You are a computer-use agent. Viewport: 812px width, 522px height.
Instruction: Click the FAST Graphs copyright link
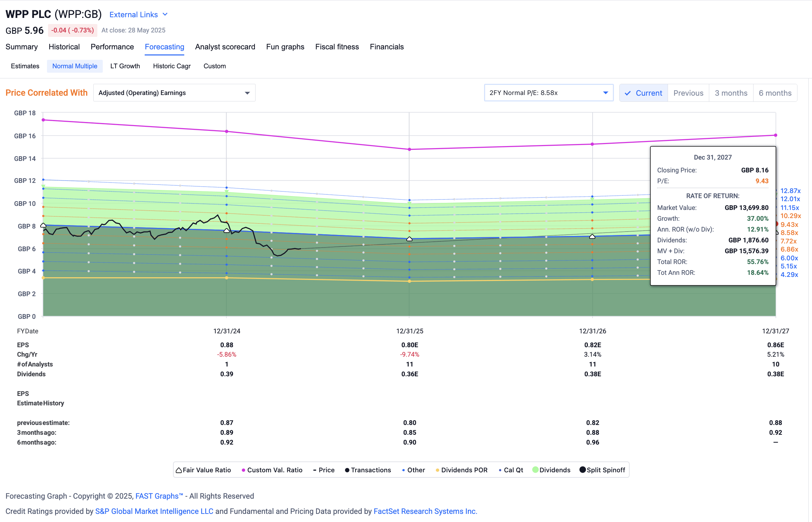[x=159, y=496]
